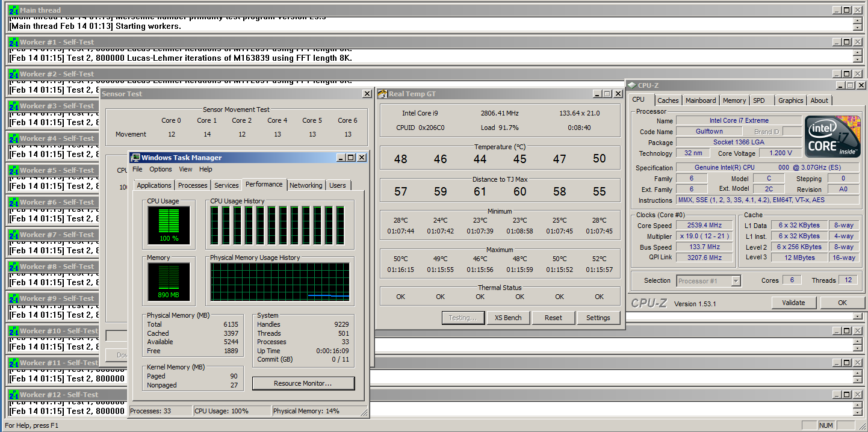Click the Code Name Gulftown field
The width and height of the screenshot is (868, 432).
[710, 131]
